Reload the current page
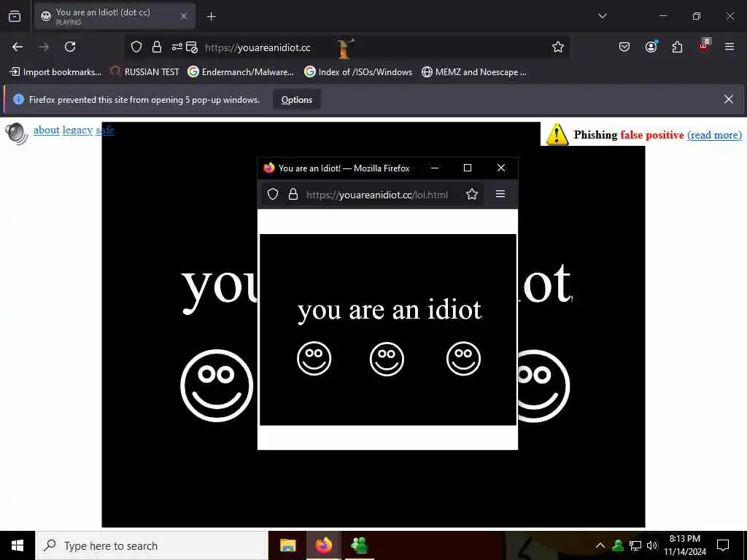Screen dimensions: 747x560 (70, 47)
